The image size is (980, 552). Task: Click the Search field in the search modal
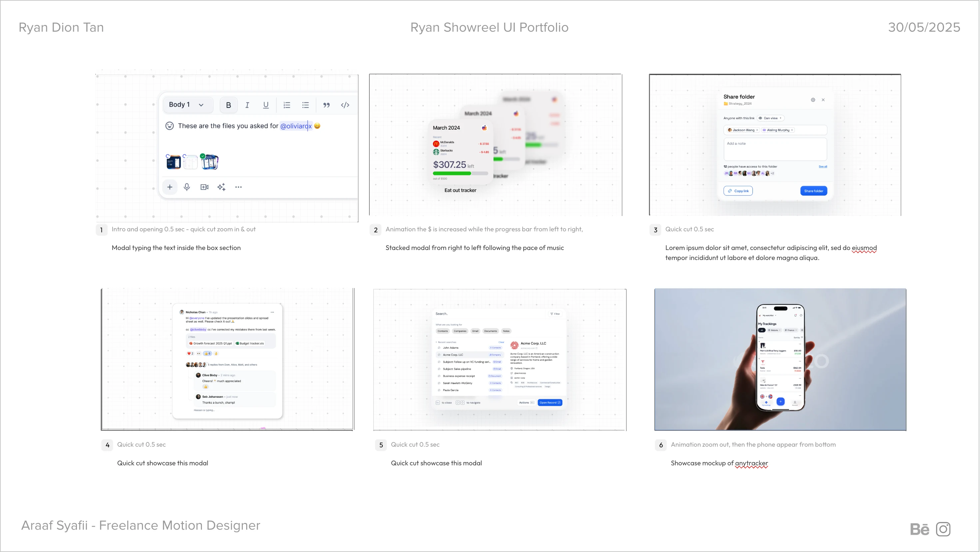point(489,314)
